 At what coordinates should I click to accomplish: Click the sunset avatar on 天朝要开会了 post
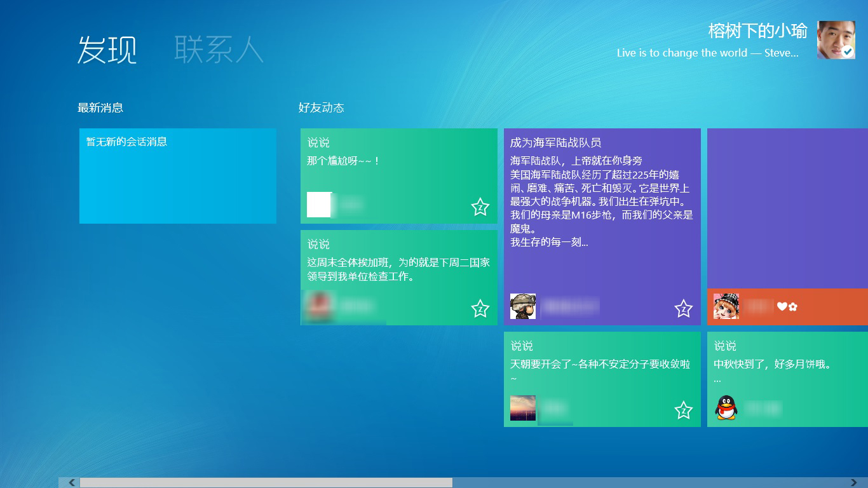pyautogui.click(x=523, y=408)
